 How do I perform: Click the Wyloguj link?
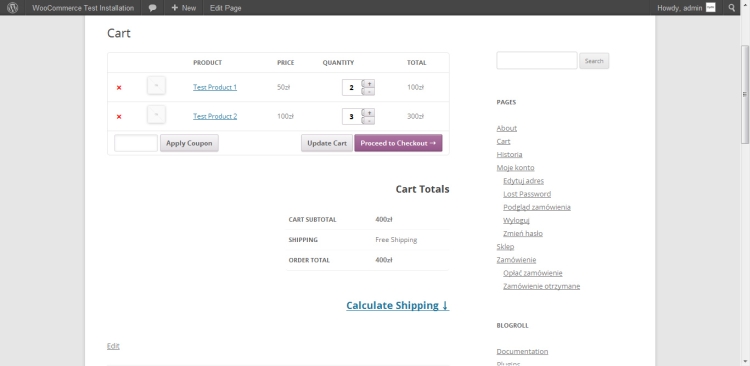point(516,220)
